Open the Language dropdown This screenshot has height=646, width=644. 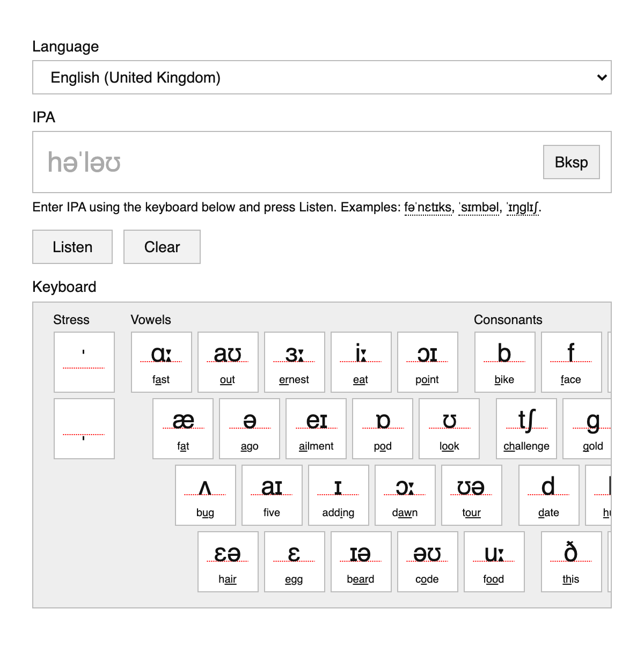321,78
